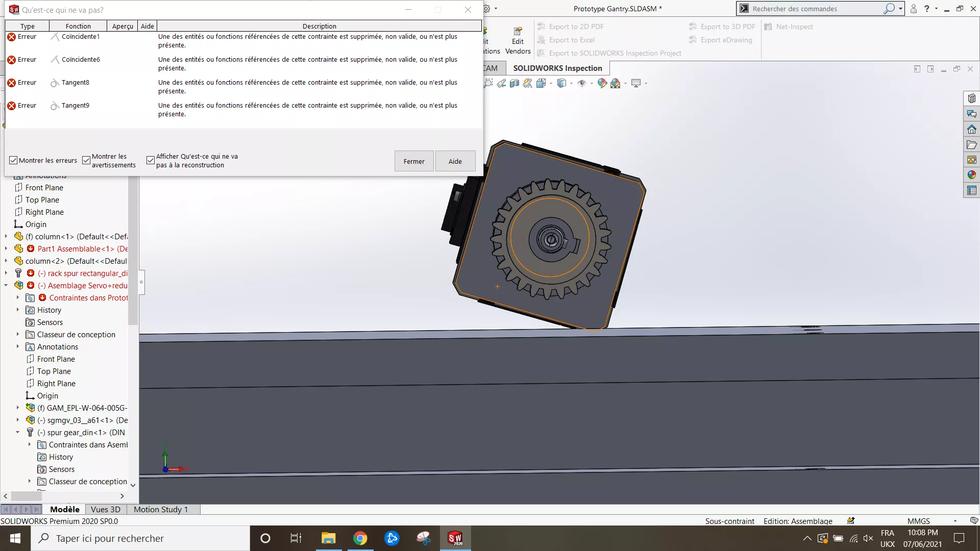The width and height of the screenshot is (980, 551).
Task: Open Display Style dropdown arrow
Action: pyautogui.click(x=571, y=83)
